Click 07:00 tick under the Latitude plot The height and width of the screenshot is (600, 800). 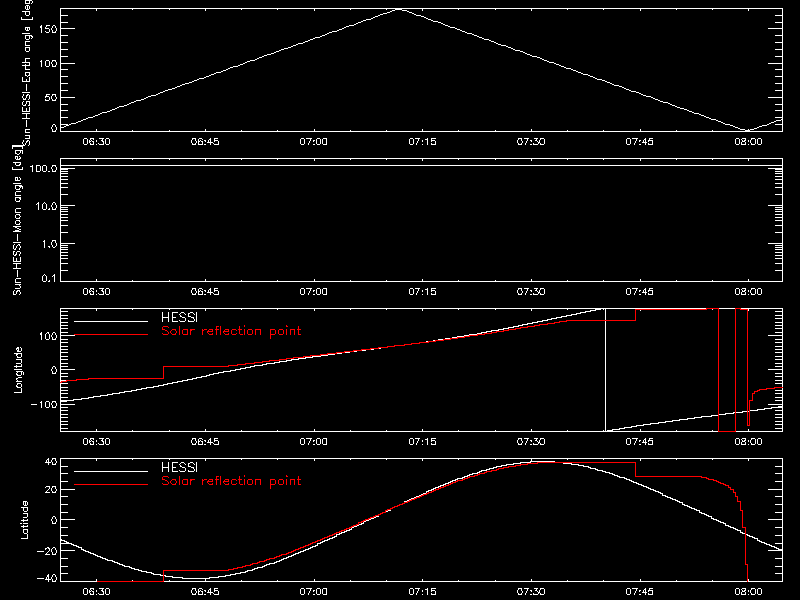click(313, 591)
